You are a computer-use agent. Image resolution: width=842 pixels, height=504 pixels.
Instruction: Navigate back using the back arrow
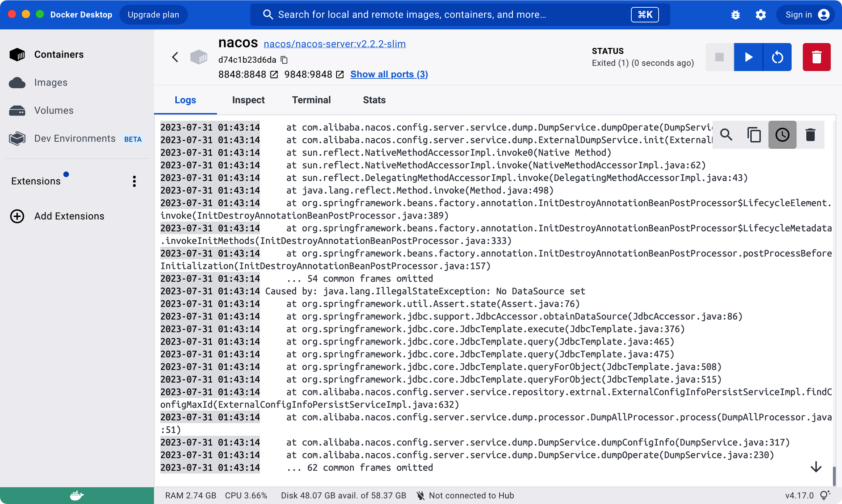click(175, 57)
